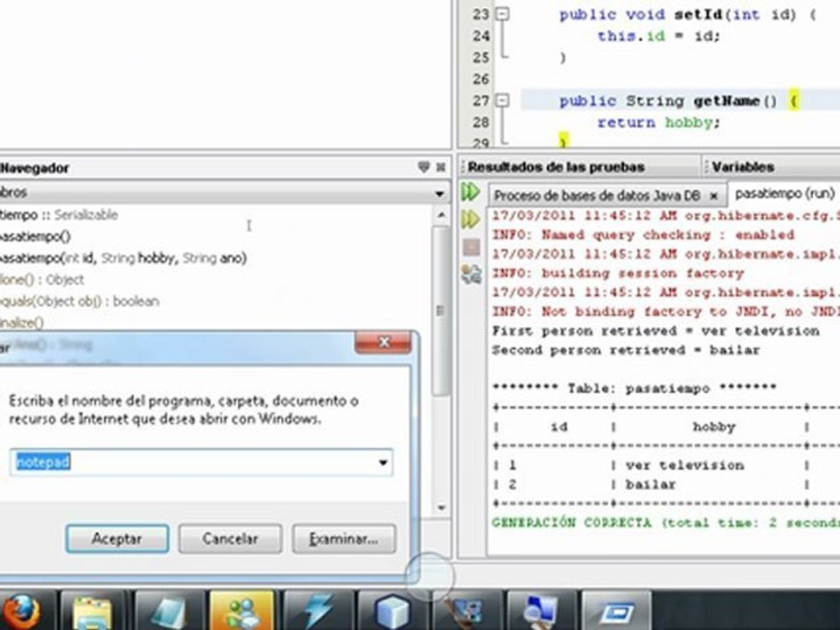Click the Navegador vertical scrollbar thumb
This screenshot has width=840, height=630.
(x=441, y=310)
